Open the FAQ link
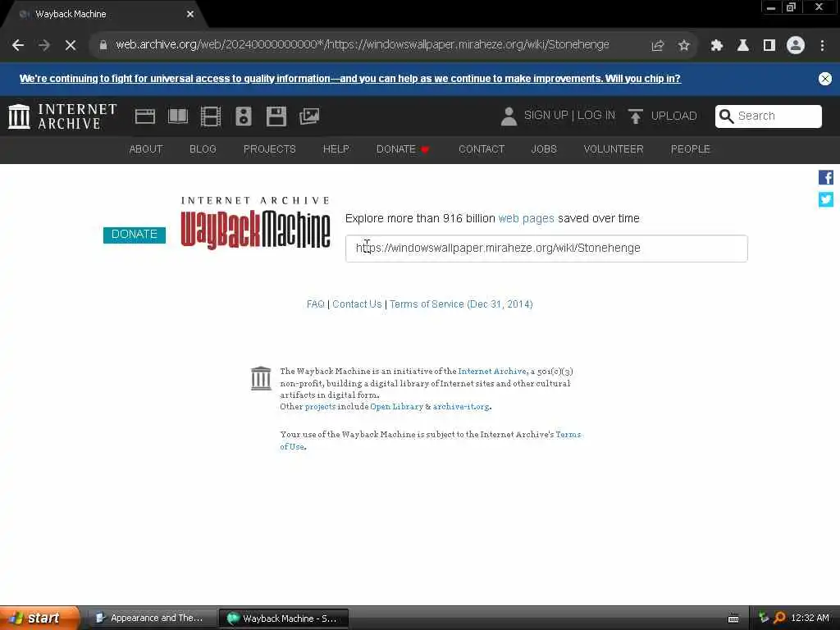Viewport: 840px width, 630px height. [x=316, y=304]
